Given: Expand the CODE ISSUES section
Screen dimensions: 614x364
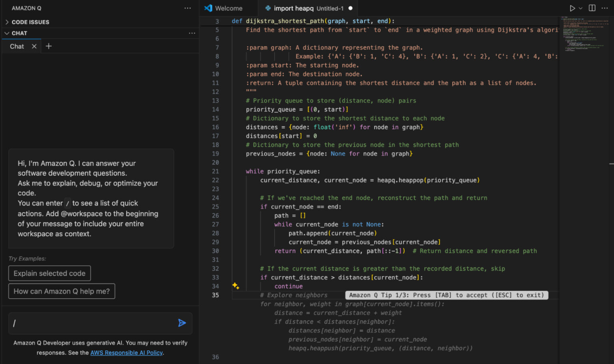Looking at the screenshot, I should tap(6, 22).
